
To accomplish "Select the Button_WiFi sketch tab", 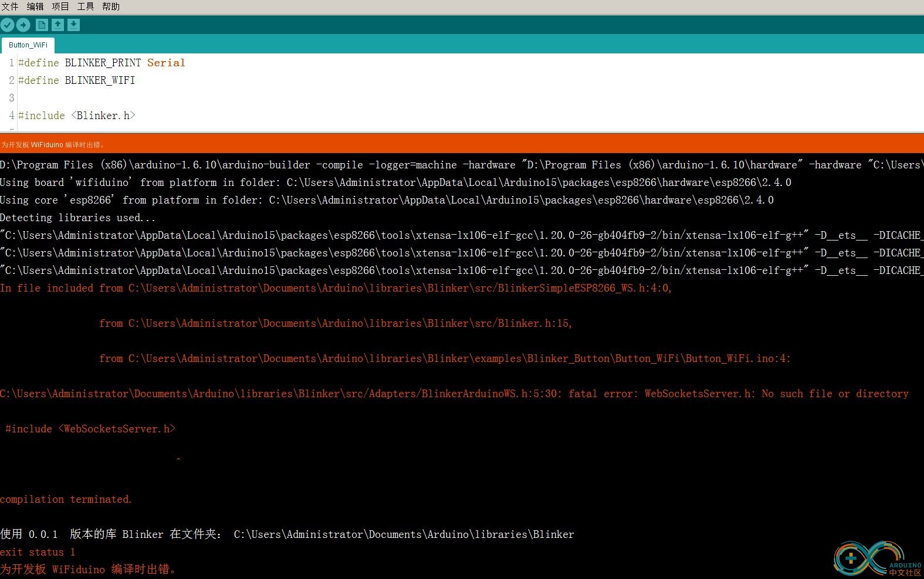I will point(28,45).
